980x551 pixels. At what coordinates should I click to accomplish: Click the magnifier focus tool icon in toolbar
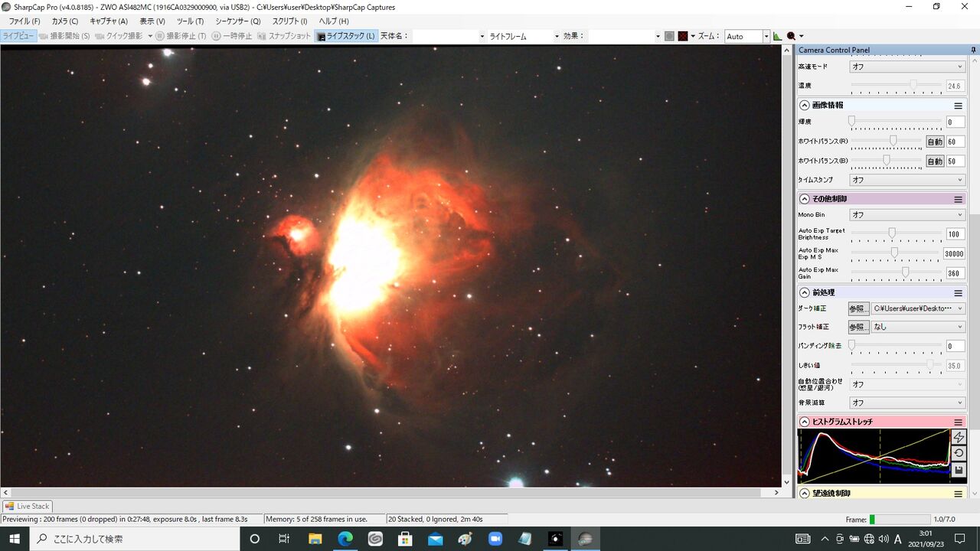tap(792, 36)
